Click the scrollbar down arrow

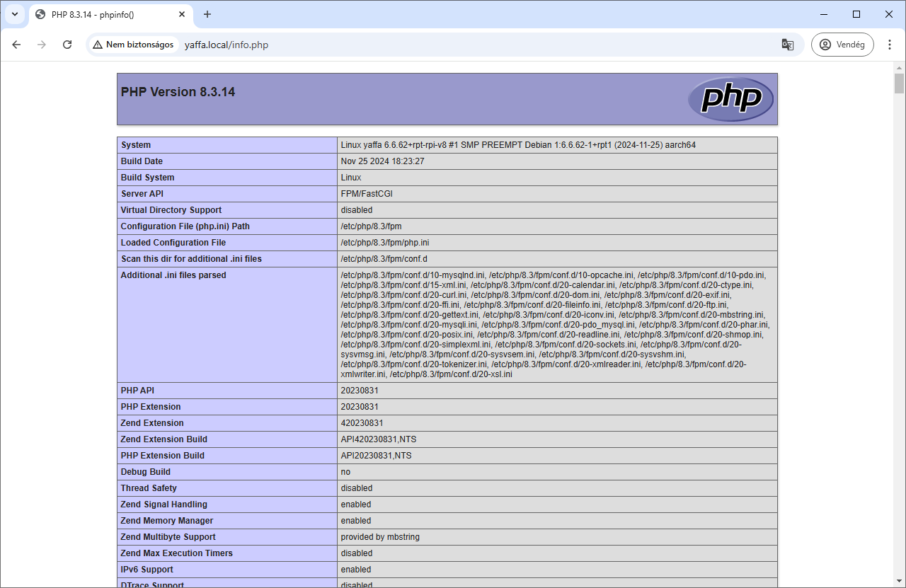pos(899,582)
